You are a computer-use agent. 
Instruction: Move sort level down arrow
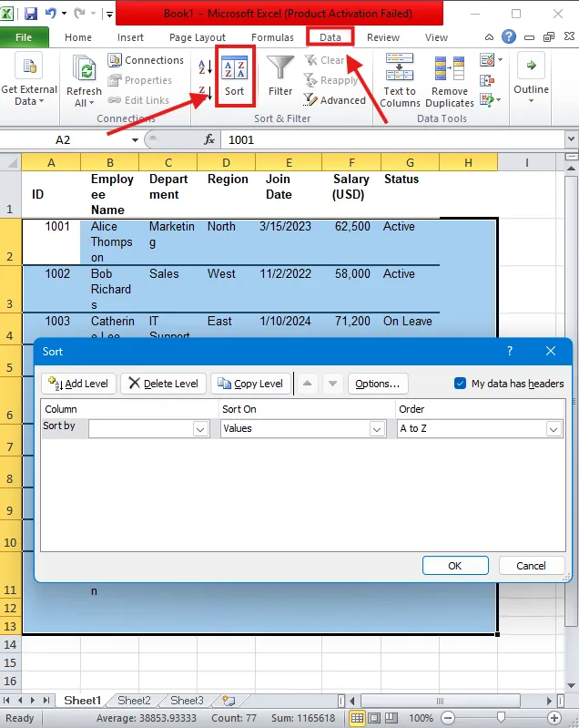pyautogui.click(x=332, y=384)
